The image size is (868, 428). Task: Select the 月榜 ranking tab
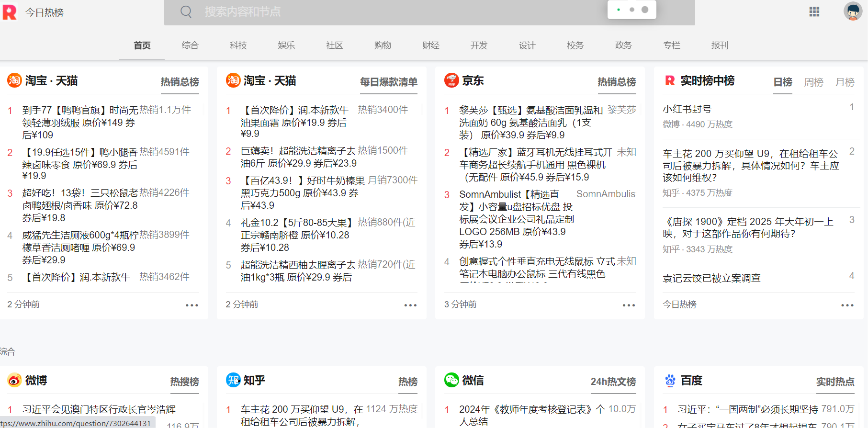coord(845,82)
